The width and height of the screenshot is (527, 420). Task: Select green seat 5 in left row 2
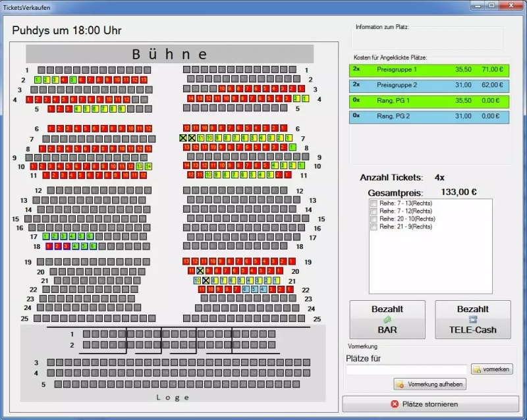tap(73, 80)
